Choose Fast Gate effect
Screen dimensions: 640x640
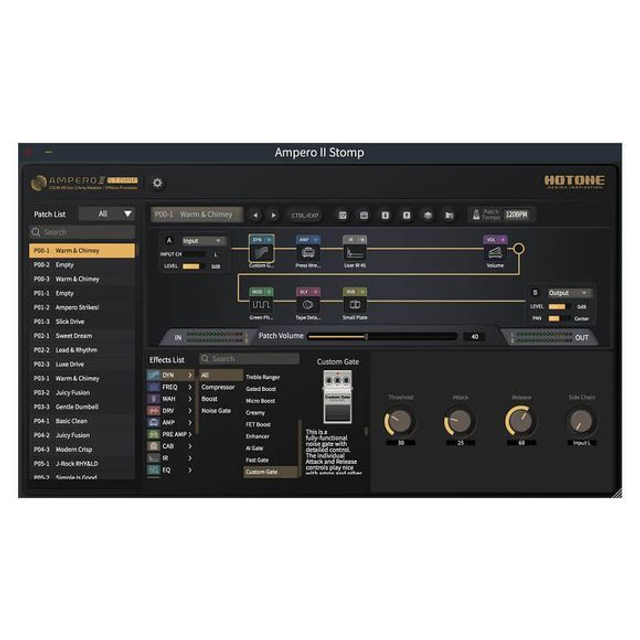pyautogui.click(x=257, y=460)
